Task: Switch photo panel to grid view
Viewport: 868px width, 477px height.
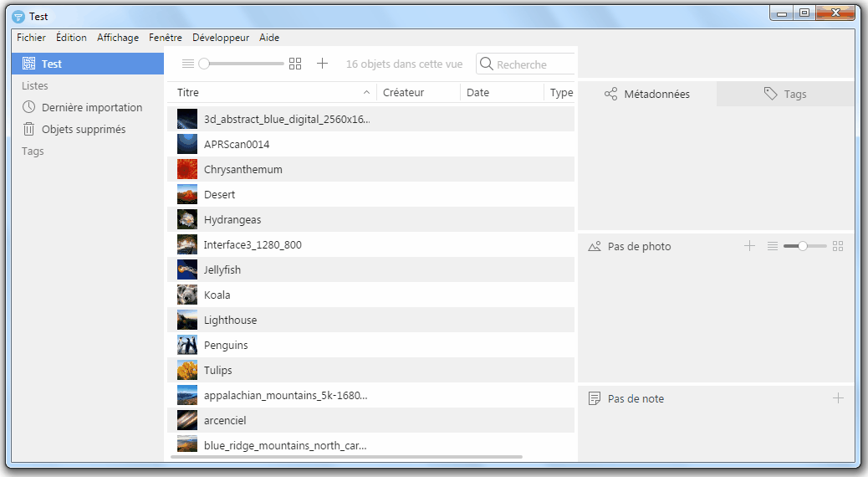Action: (x=838, y=246)
